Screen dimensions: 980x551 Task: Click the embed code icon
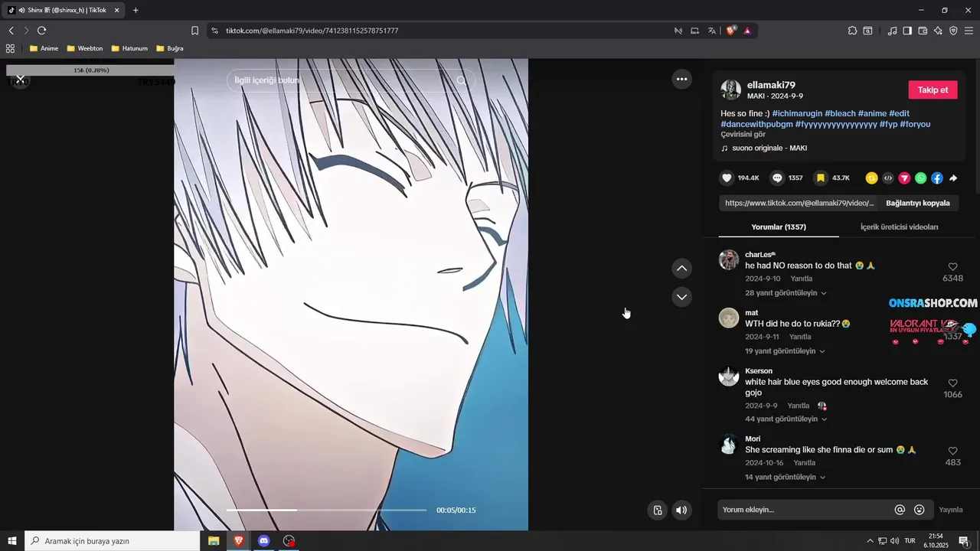coord(888,178)
